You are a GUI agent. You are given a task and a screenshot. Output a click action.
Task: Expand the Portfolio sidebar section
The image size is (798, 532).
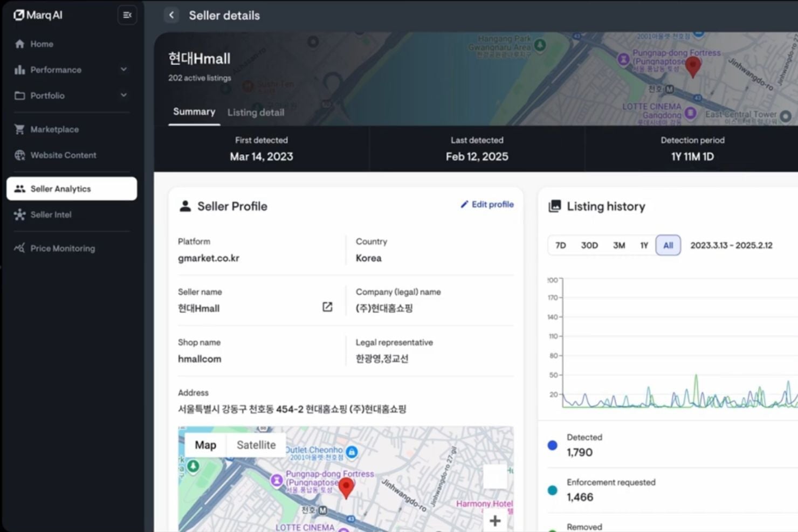(x=123, y=95)
